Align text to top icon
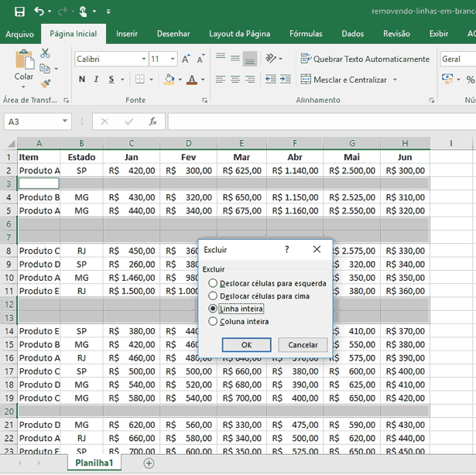476x475 pixels. click(221, 57)
